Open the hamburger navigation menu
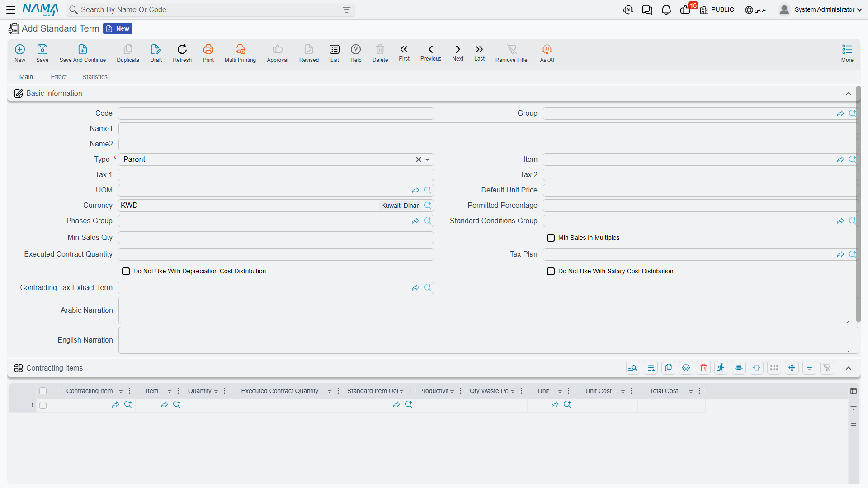868x488 pixels. (x=11, y=9)
